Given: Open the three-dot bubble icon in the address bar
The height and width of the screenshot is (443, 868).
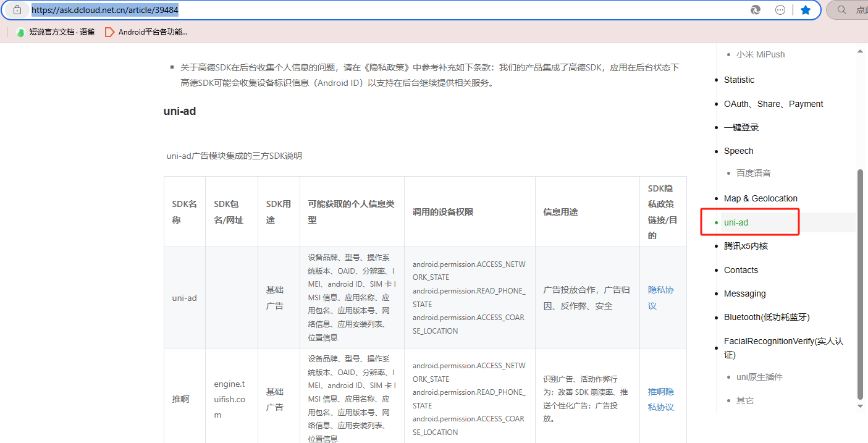Looking at the screenshot, I should (x=780, y=10).
